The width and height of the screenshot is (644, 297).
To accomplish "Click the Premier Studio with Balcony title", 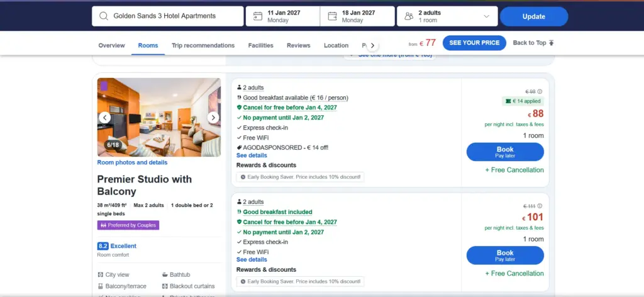I will [x=145, y=185].
